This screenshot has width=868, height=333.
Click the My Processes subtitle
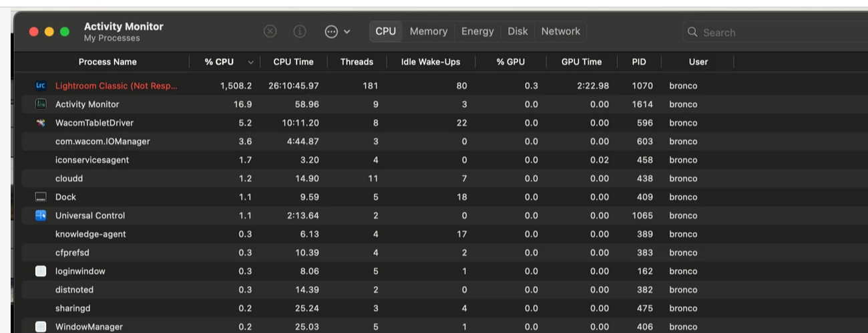[x=112, y=39]
